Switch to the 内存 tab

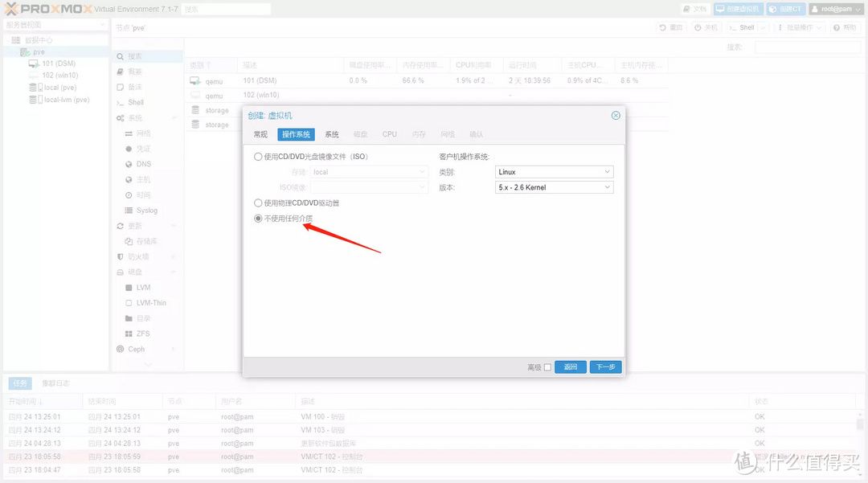[x=419, y=134]
